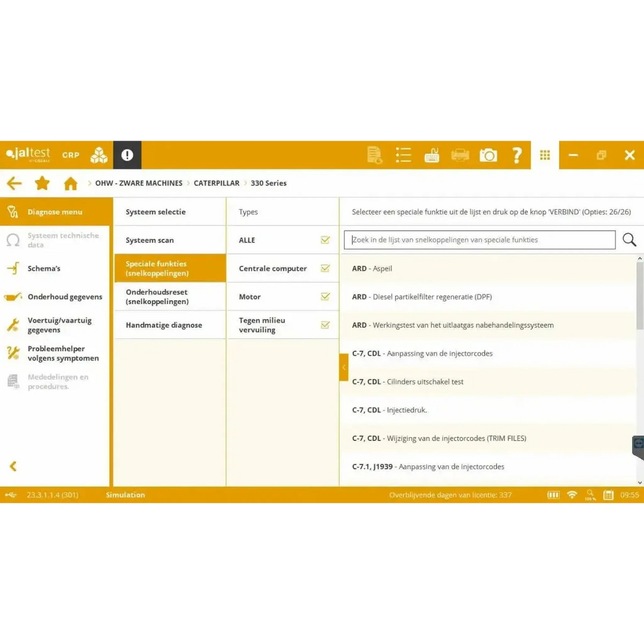
Task: Select ARD - Werkingstest van het uitlaatgas nabehandelingssysteem
Action: click(488, 325)
